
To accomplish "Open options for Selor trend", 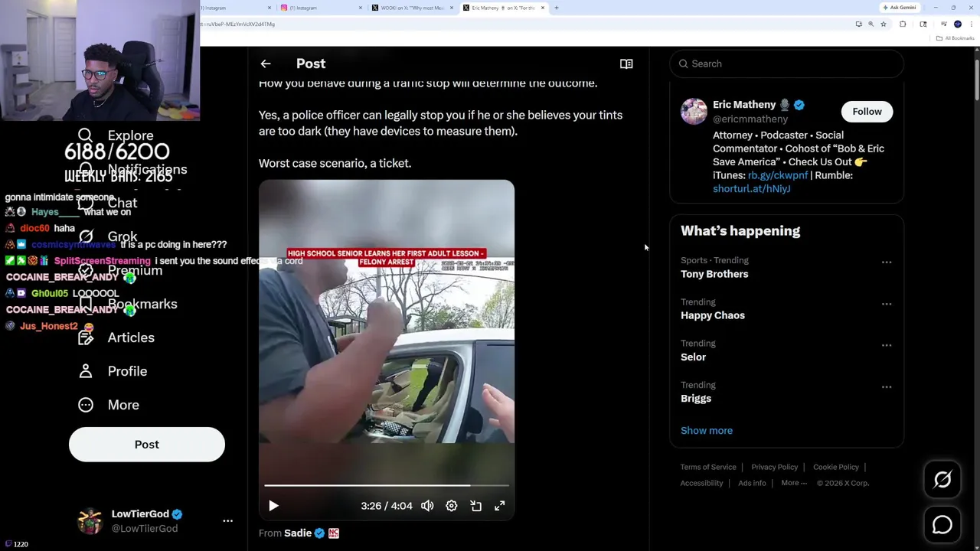I will (887, 345).
